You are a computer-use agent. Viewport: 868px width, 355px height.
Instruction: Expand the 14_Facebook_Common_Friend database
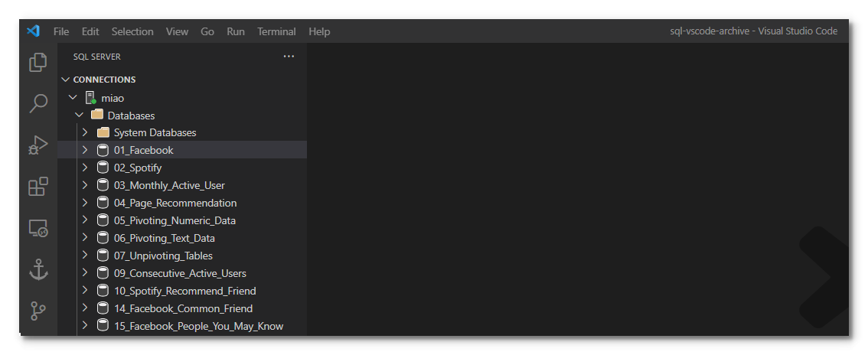[x=85, y=308]
